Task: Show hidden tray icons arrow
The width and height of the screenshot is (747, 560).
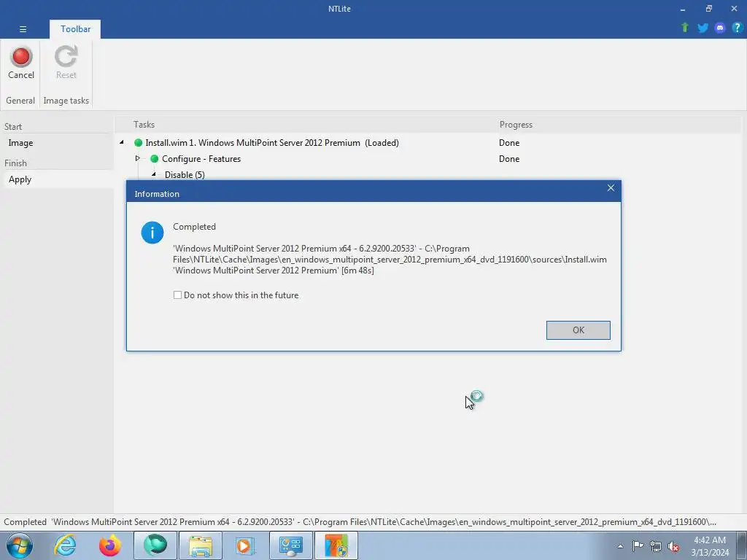Action: point(620,546)
